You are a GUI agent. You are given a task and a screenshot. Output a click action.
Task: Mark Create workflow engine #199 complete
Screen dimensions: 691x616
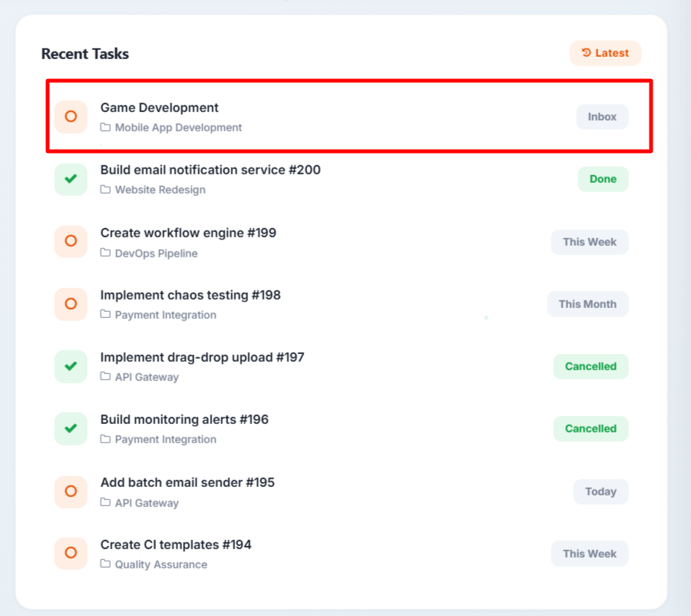pos(71,241)
